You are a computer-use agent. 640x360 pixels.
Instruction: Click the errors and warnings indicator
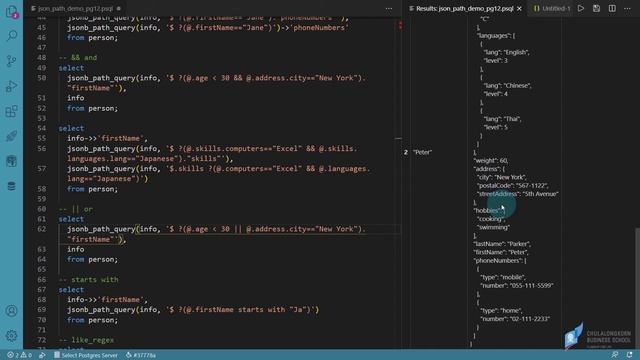pos(19,355)
